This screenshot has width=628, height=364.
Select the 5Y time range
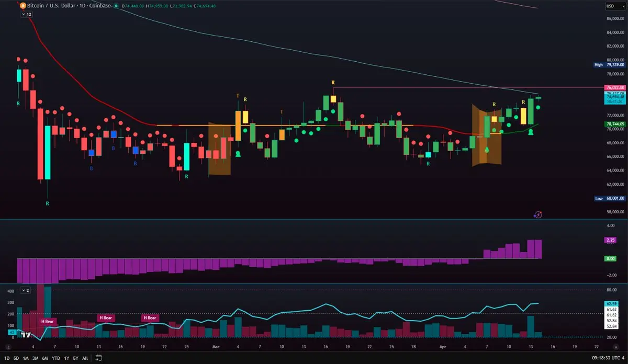tap(75, 358)
